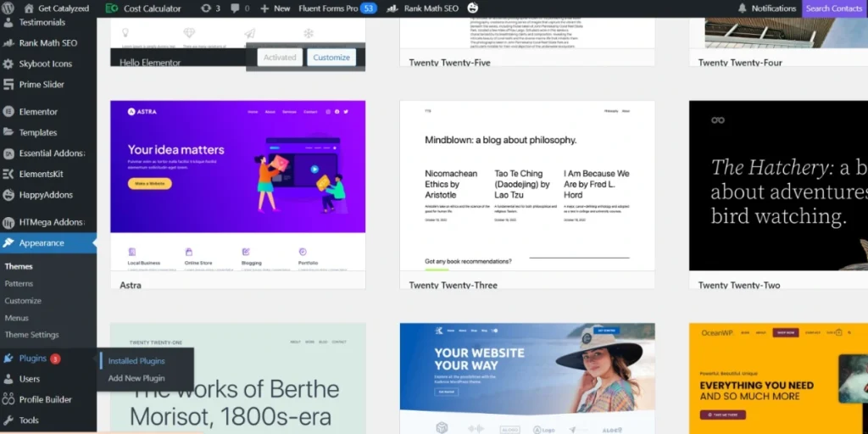Select the Twenty Twenty-One theme thumbnail
The width and height of the screenshot is (868, 434).
coord(237,379)
